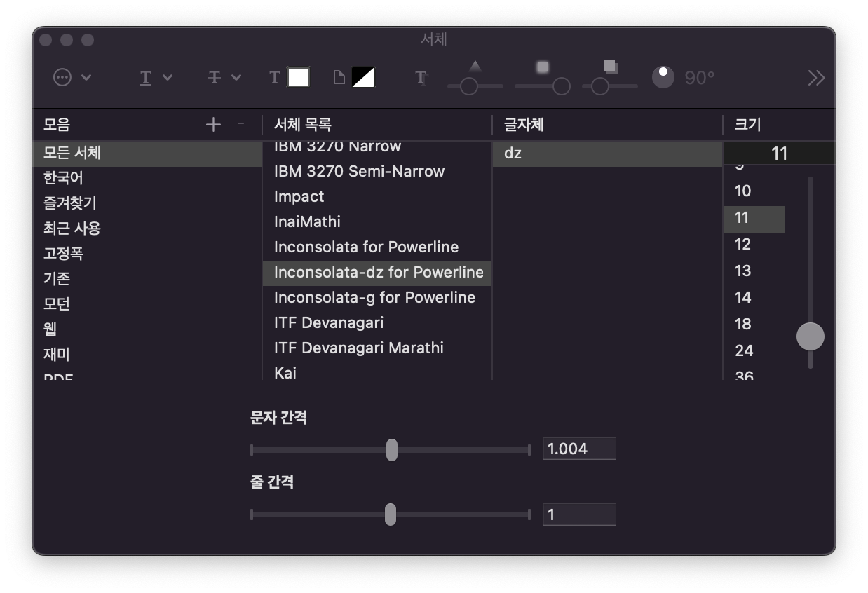Open the action menu ellipsis button
Viewport: 868px width, 593px height.
coord(72,77)
